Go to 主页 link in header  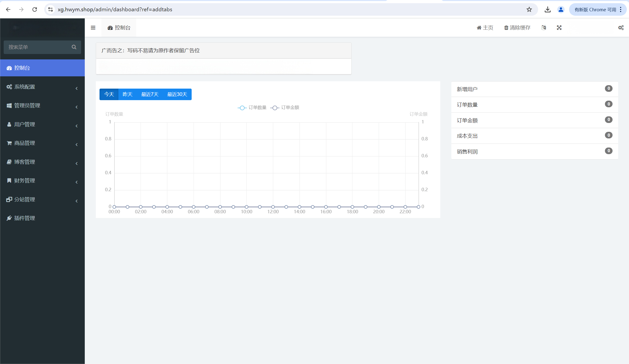(485, 28)
